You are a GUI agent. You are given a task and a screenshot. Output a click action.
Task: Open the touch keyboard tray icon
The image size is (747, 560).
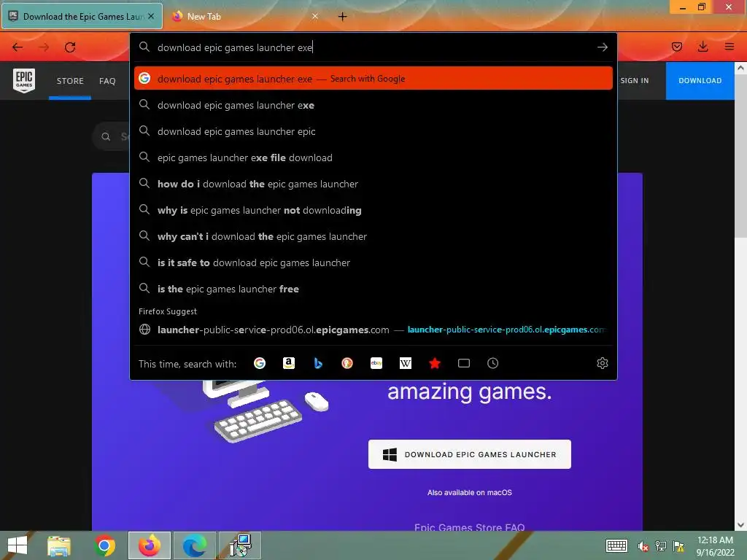[616, 545]
